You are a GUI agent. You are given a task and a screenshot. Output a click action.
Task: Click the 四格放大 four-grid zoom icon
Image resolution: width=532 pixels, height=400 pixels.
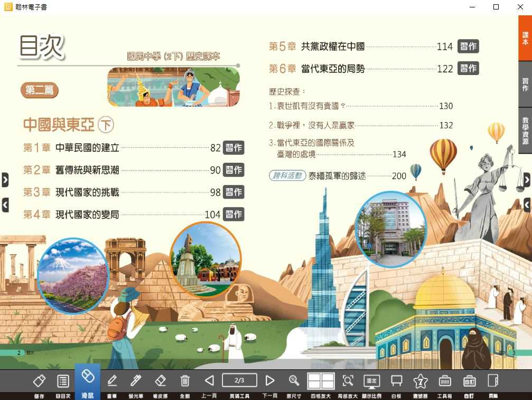[321, 380]
